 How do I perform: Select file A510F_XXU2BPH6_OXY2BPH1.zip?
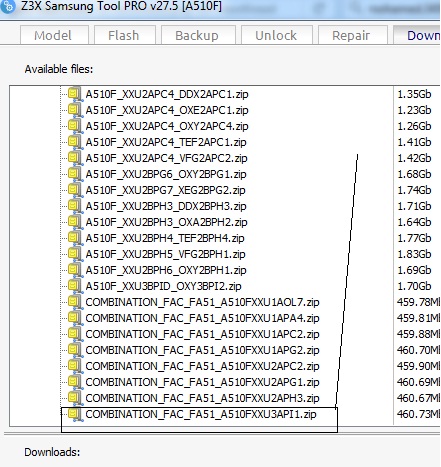point(166,270)
